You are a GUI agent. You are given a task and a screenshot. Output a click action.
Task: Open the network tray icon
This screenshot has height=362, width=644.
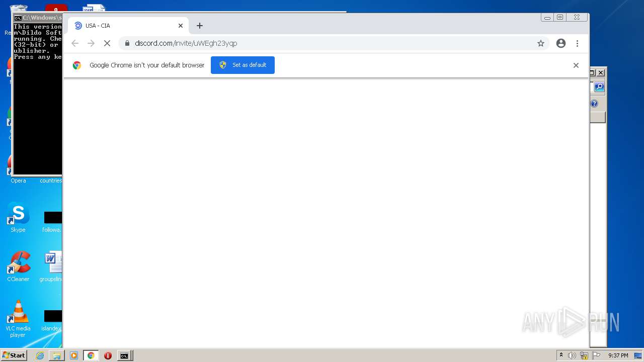pos(584,355)
